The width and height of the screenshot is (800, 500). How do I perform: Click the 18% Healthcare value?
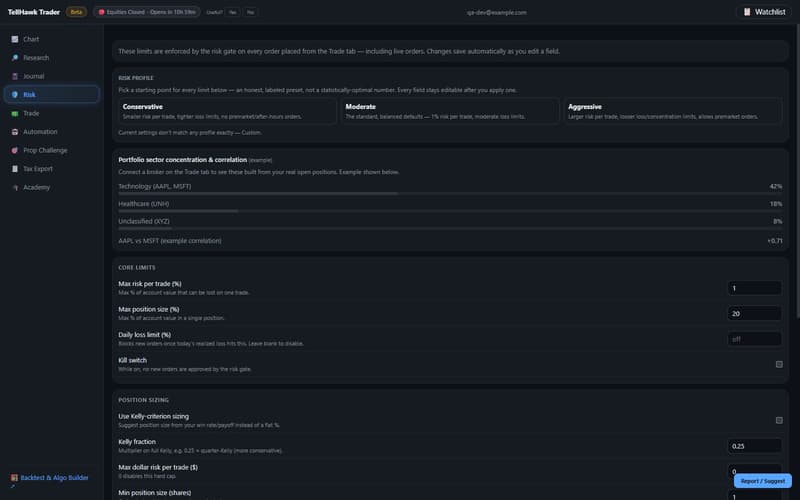click(776, 204)
